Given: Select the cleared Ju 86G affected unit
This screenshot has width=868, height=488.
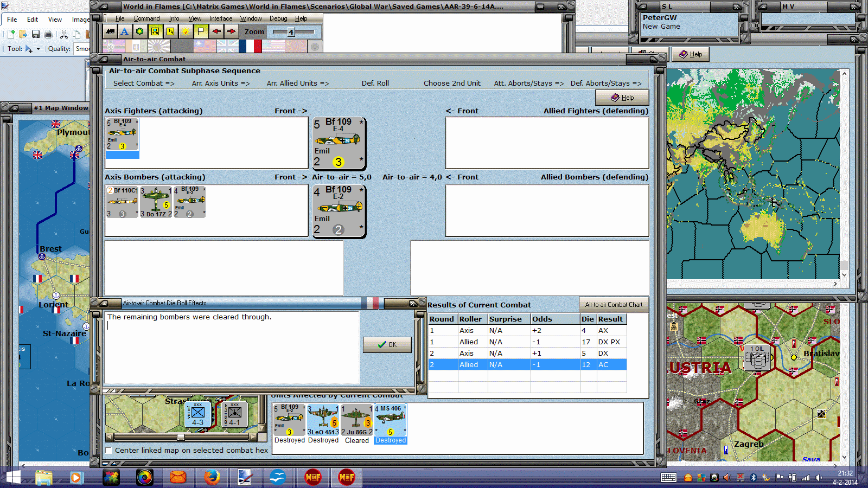Looking at the screenshot, I should coord(357,420).
